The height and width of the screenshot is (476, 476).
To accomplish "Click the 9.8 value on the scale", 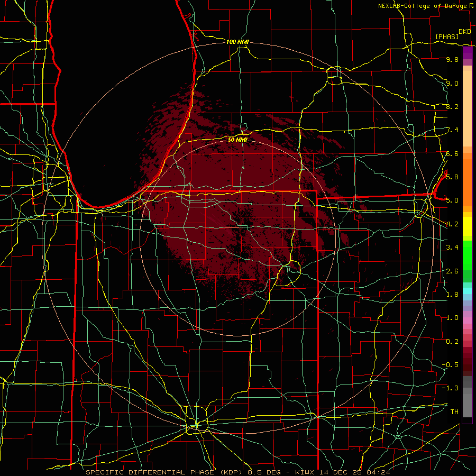I will (x=452, y=59).
